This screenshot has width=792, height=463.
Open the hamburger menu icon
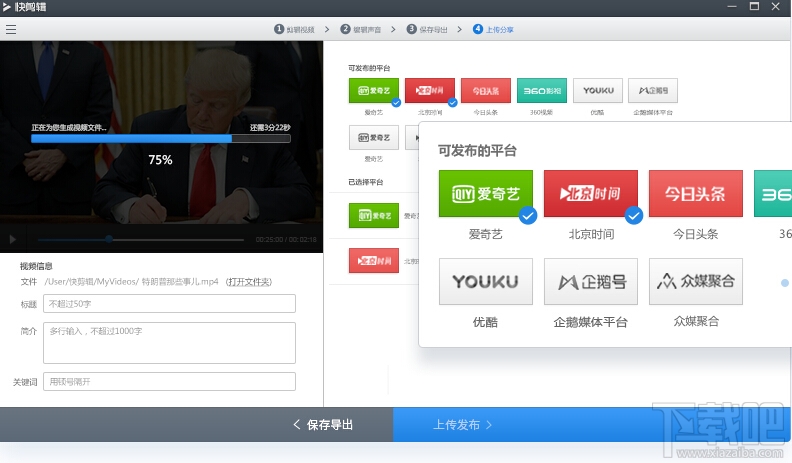[x=11, y=30]
